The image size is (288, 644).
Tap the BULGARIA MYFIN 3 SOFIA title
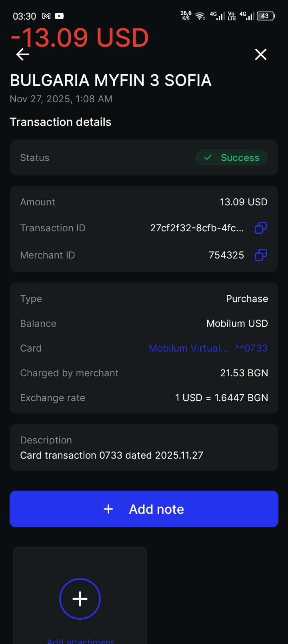(111, 80)
